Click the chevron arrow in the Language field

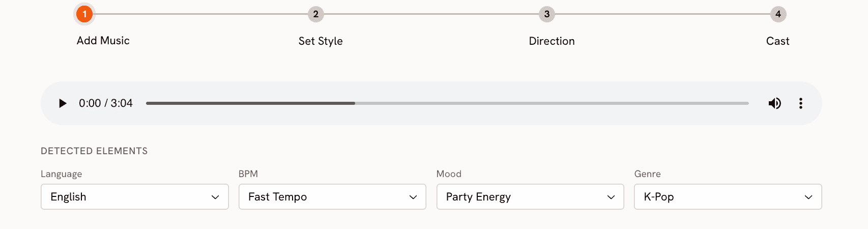(x=215, y=197)
